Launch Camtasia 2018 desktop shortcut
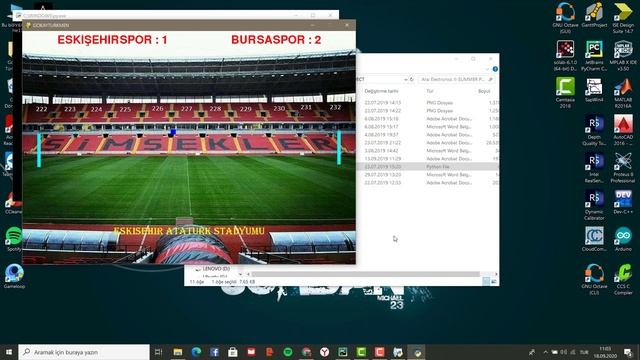Screen dimensions: 640x360 (565, 93)
